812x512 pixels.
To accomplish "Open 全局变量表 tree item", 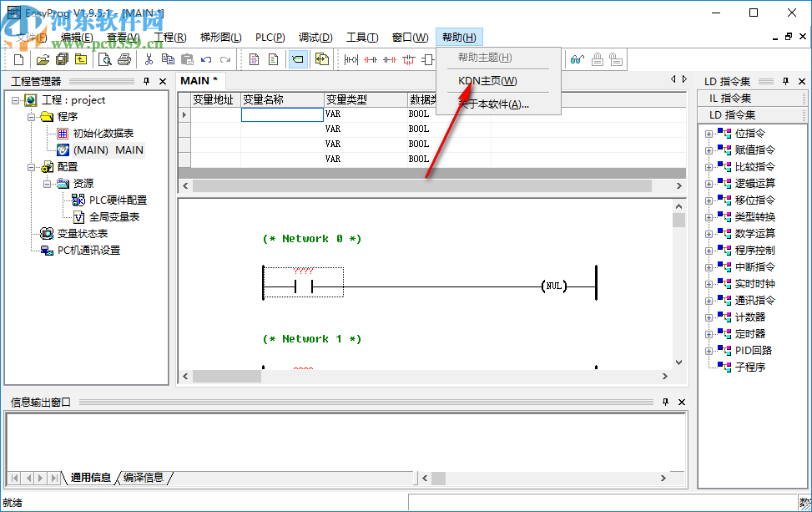I will (x=114, y=217).
